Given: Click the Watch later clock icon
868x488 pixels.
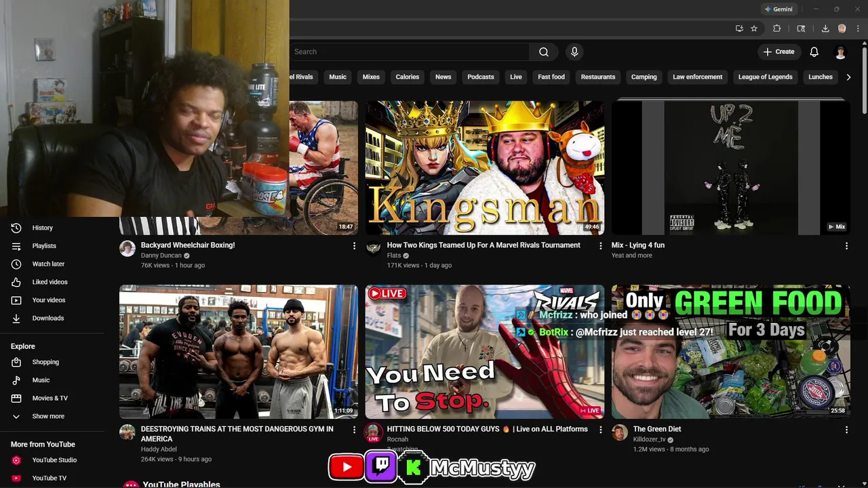Looking at the screenshot, I should point(16,264).
